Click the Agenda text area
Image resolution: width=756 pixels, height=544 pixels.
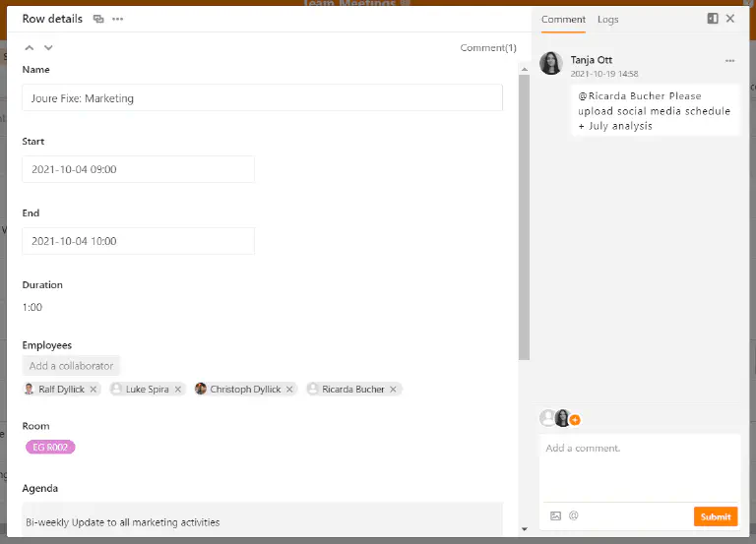tap(262, 519)
